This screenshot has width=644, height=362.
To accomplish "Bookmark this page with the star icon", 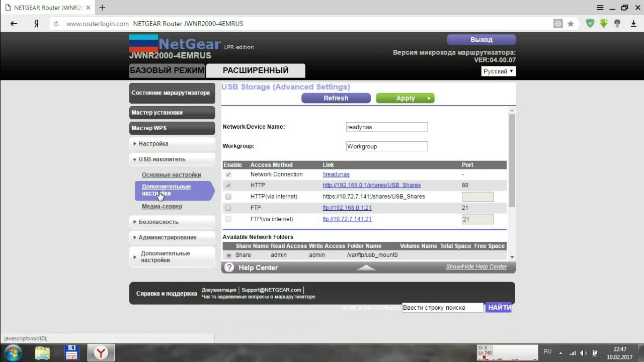I will 571,24.
